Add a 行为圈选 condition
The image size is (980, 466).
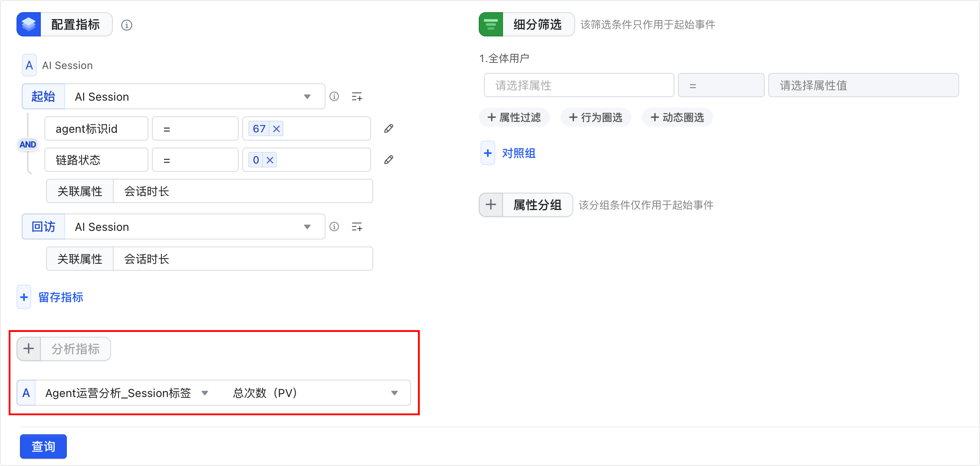(x=595, y=117)
